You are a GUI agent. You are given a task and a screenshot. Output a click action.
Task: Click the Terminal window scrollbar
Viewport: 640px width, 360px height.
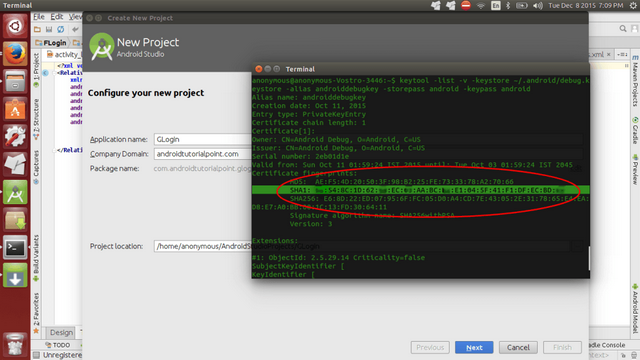coord(589,258)
